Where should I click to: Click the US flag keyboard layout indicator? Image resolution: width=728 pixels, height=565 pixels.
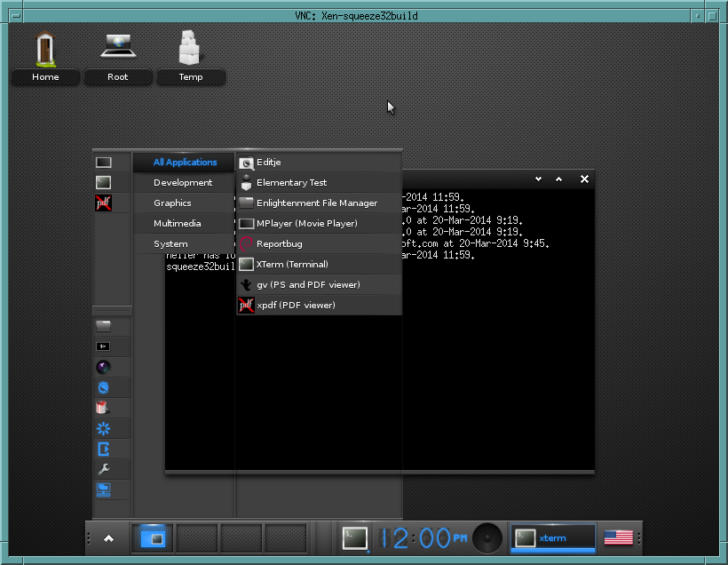click(x=619, y=537)
